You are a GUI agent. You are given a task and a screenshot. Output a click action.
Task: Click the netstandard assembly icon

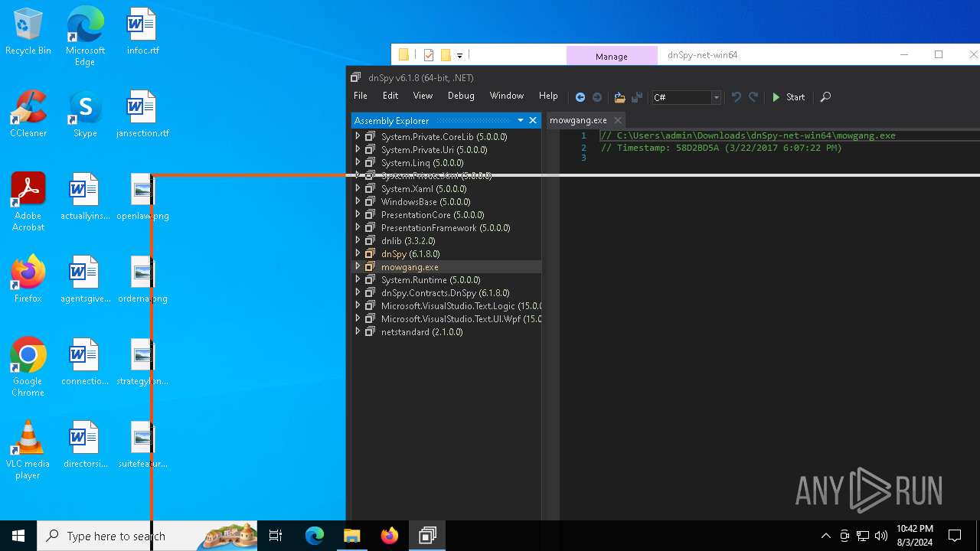coord(370,331)
